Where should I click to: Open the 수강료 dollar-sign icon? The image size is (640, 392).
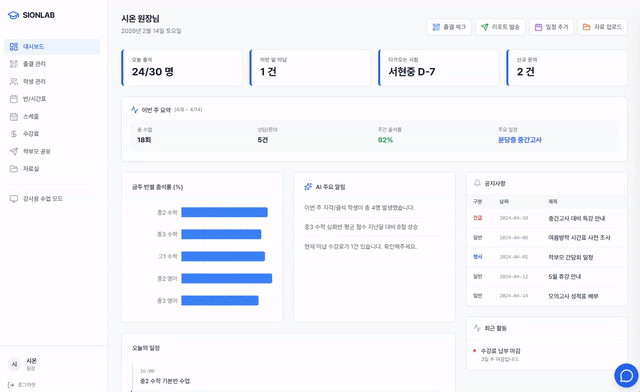(14, 134)
